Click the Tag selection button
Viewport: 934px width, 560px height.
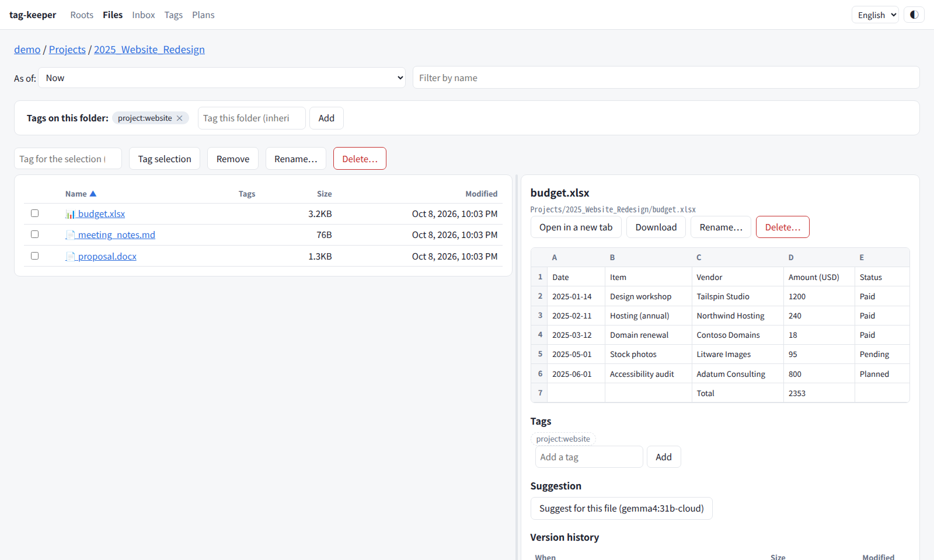click(165, 159)
